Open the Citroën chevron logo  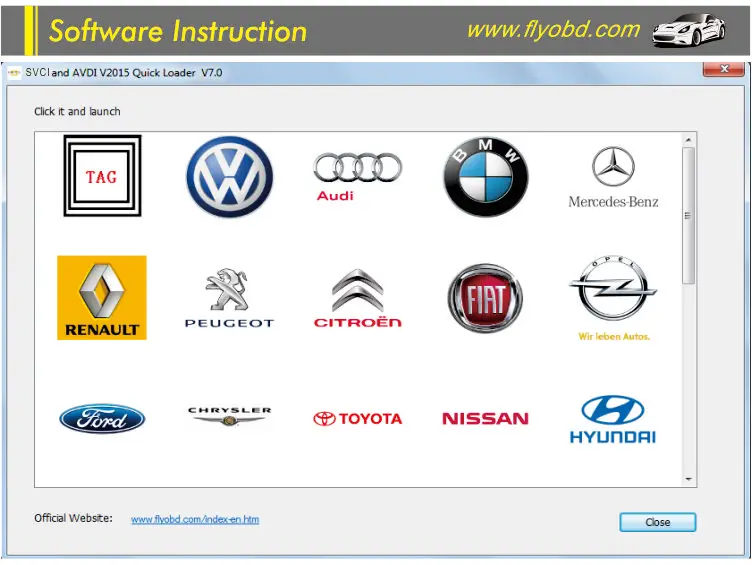(357, 298)
